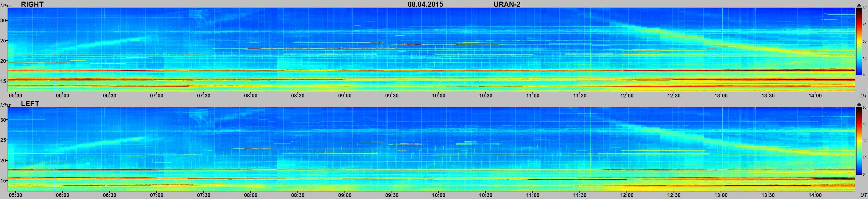
Task: Click the 60 value on RIGHT color bar
Action: point(864,8)
